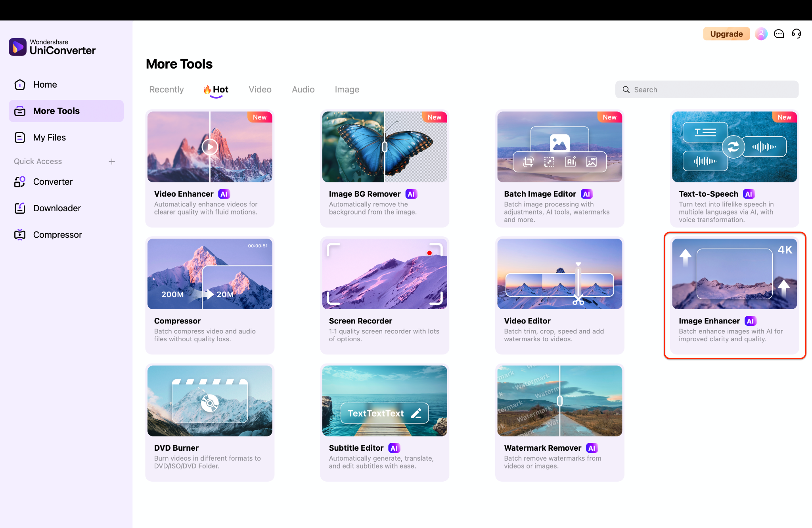Click the AI badge beside Video Enhancer
The image size is (812, 528).
224,194
